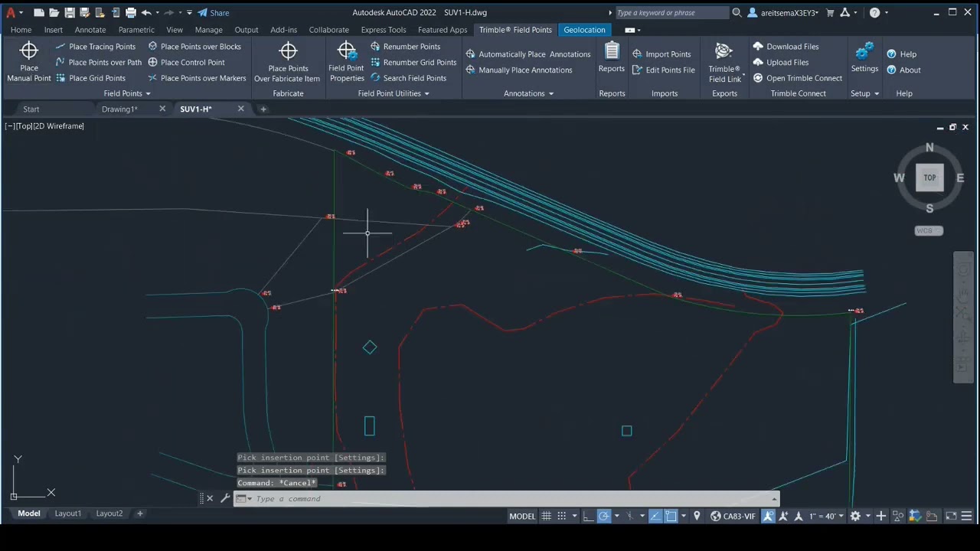Click the keyword search box
Screen dimensions: 980x551
pos(671,13)
